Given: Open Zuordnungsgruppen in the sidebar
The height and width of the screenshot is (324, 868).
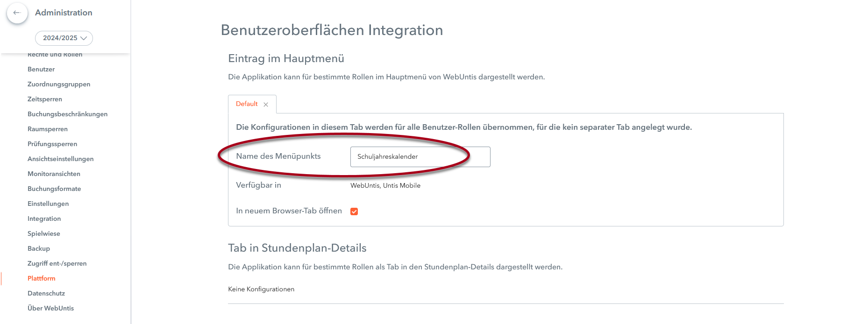Looking at the screenshot, I should (59, 84).
